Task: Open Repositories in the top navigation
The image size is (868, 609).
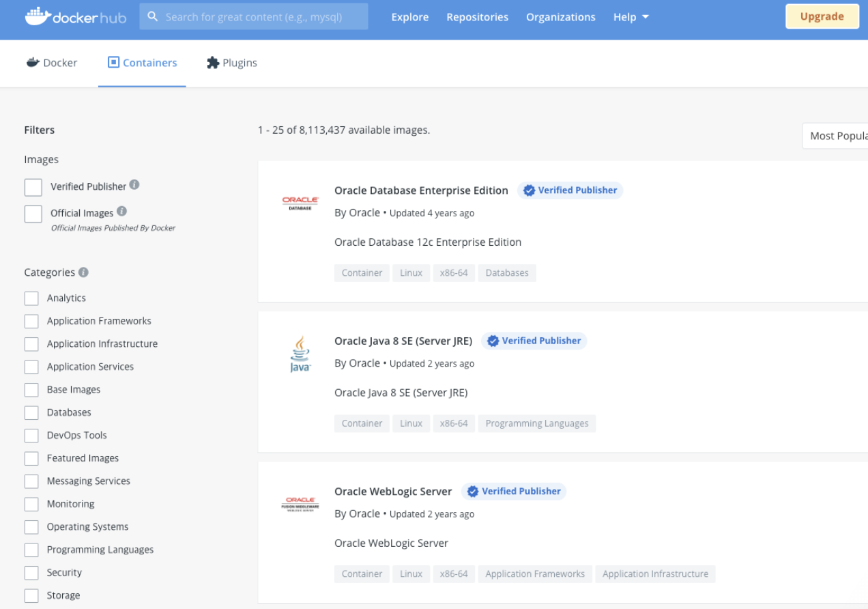Action: click(x=477, y=17)
